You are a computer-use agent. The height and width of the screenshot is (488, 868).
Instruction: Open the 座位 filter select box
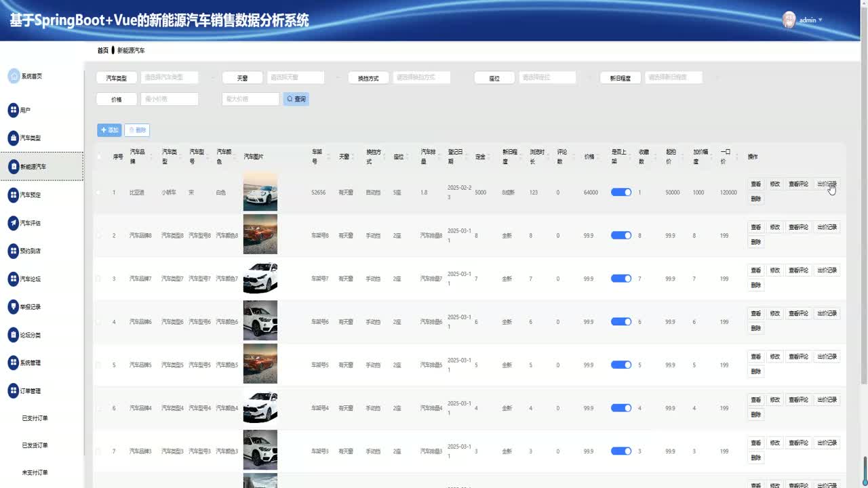pos(547,77)
